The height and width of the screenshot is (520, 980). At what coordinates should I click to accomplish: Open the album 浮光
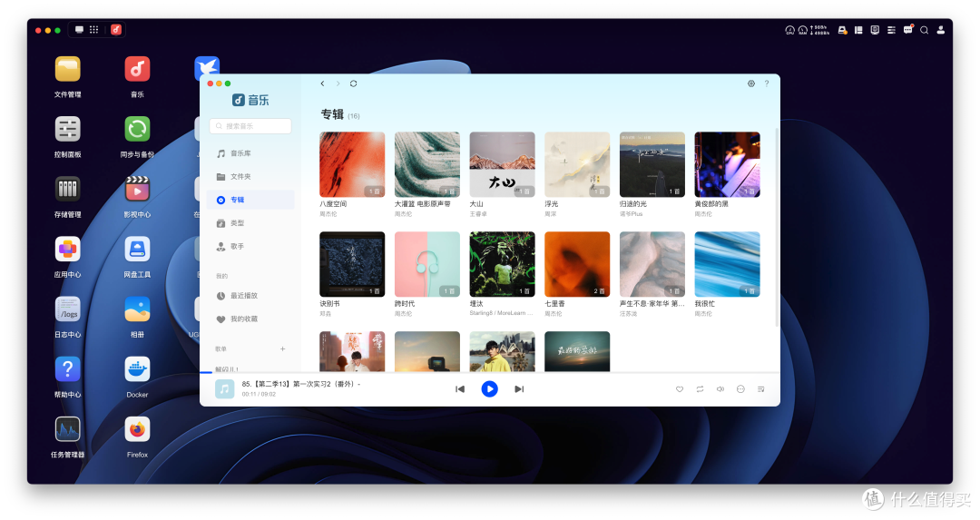point(577,164)
